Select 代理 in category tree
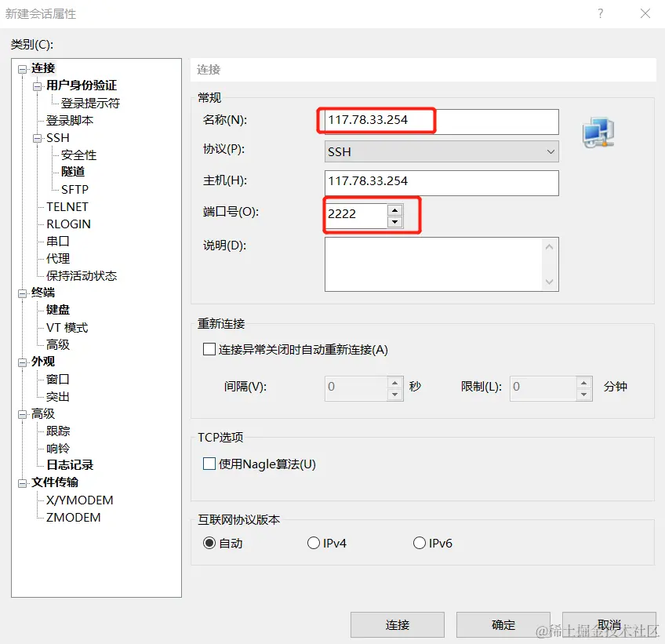 click(x=58, y=258)
